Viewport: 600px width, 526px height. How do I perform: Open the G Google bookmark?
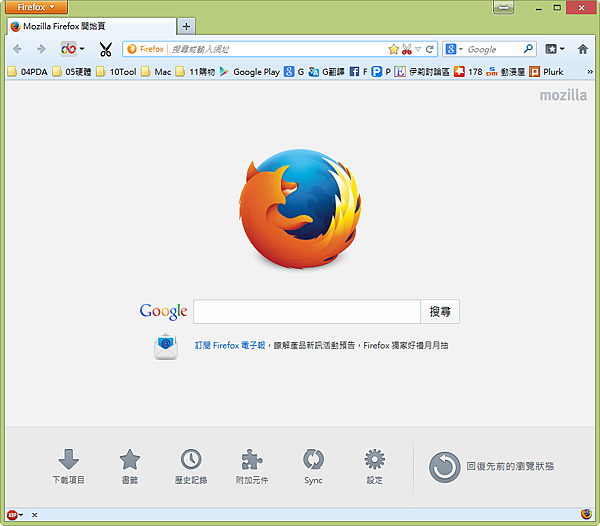pyautogui.click(x=294, y=72)
